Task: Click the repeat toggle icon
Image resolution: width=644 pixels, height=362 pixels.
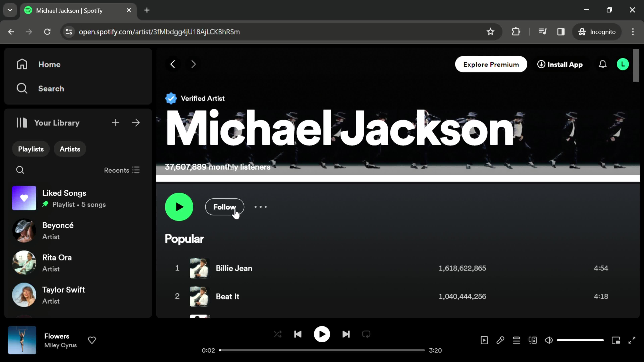Action: pos(367,334)
